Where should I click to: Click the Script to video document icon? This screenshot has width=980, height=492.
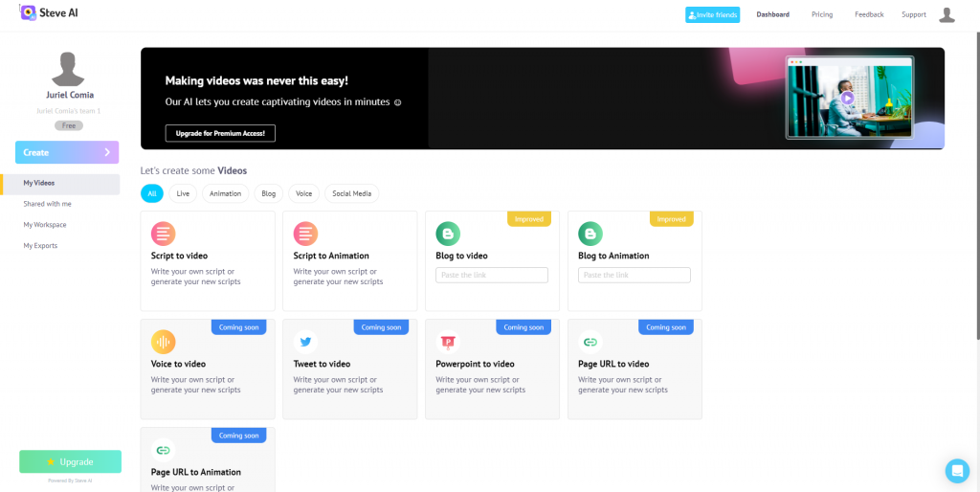pyautogui.click(x=163, y=234)
